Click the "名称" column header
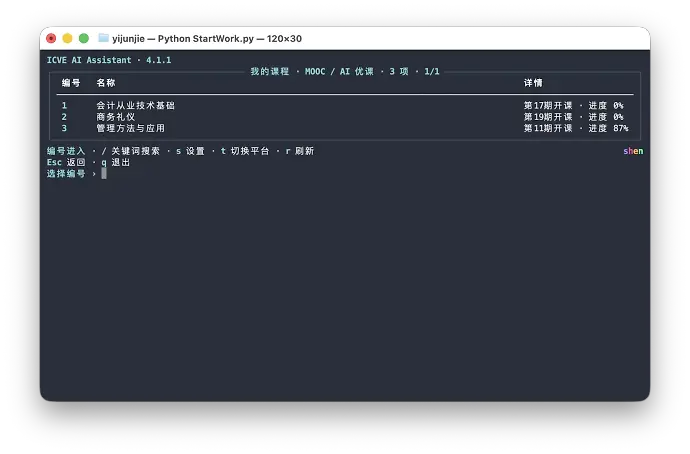Screen dimensions: 690x454 (106, 83)
